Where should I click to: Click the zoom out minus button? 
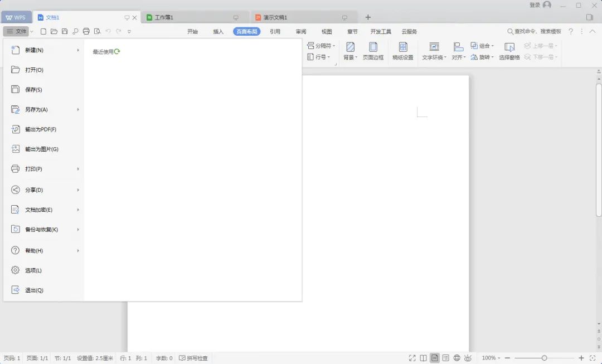[x=508, y=358]
